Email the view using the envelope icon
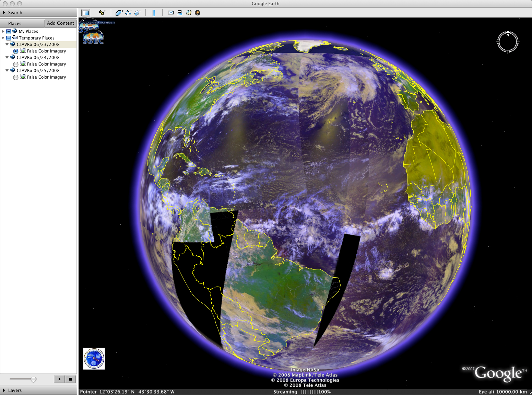532x395 pixels. (x=170, y=13)
